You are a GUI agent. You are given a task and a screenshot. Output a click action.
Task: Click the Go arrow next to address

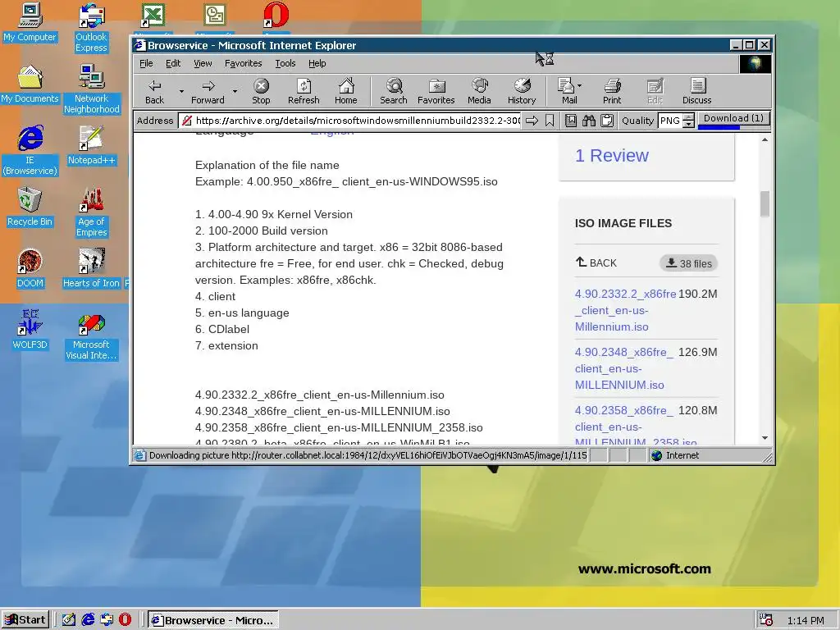[532, 121]
